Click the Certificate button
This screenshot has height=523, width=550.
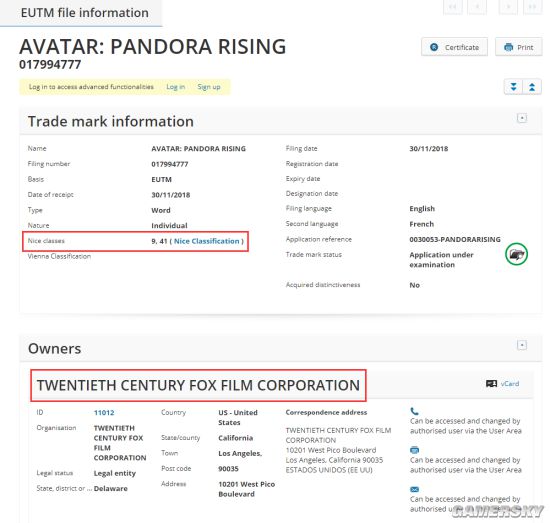point(454,47)
